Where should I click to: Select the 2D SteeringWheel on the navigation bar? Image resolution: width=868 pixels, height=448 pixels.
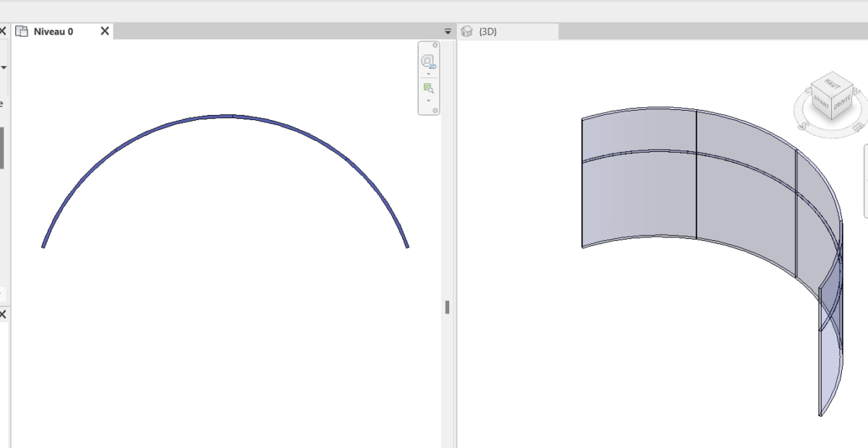427,61
